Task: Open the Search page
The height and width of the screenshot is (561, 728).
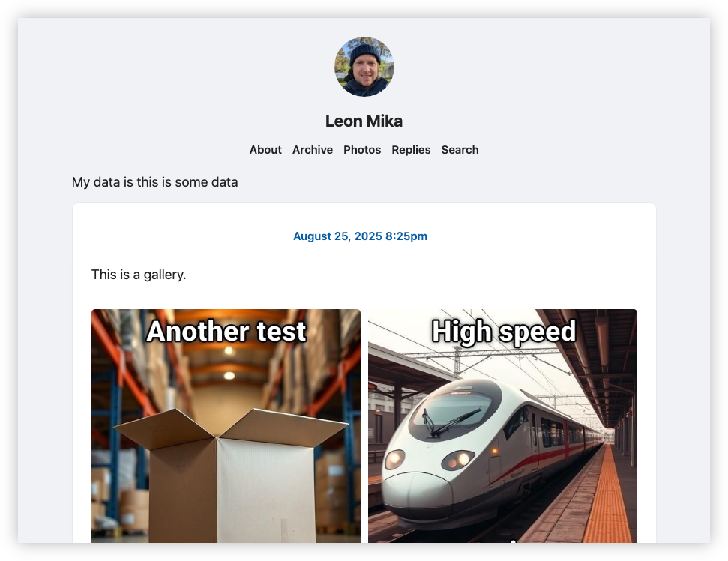Action: click(x=460, y=150)
